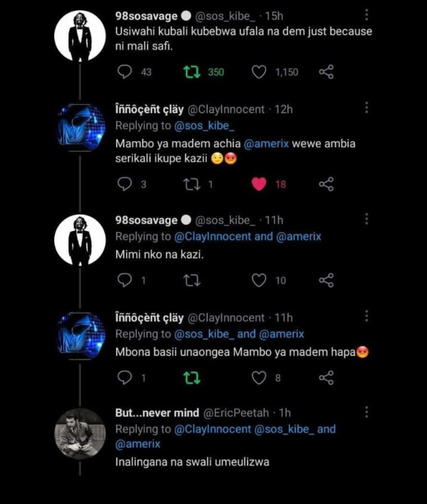Open more options on the EricPeetah tweet
The width and height of the screenshot is (427, 504).
pos(367,412)
